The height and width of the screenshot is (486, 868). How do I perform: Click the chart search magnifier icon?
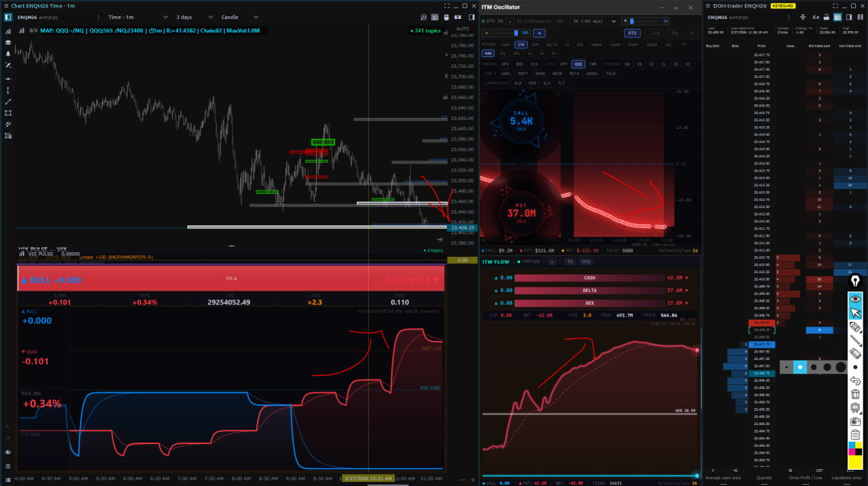pos(423,17)
